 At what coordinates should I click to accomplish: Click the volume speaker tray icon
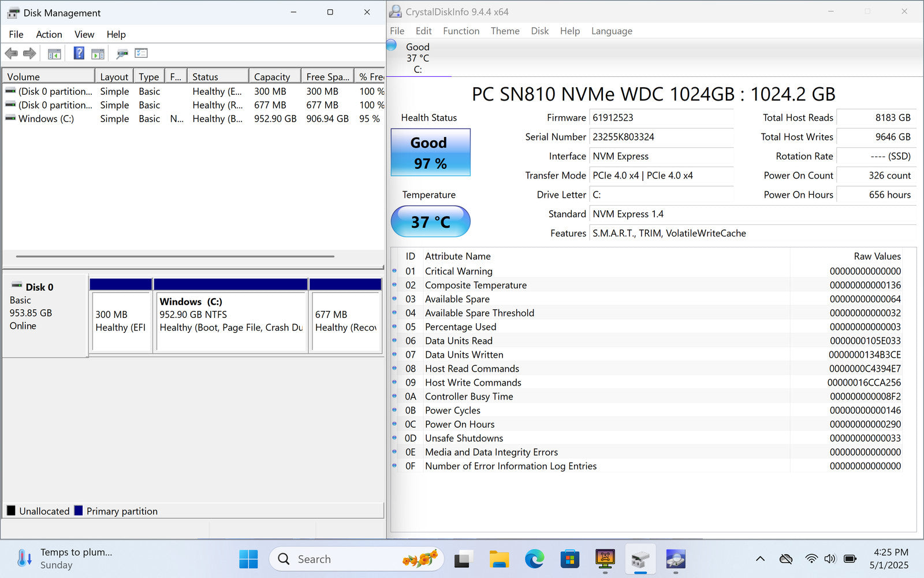[x=830, y=559]
